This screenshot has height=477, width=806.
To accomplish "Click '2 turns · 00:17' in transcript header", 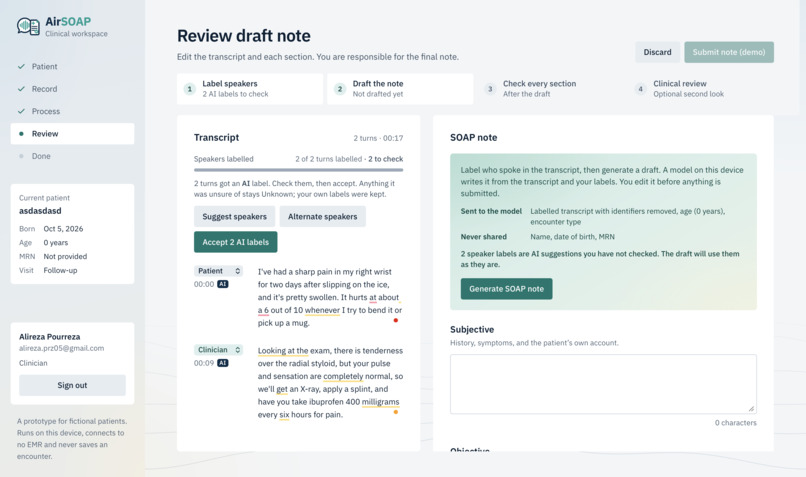I will click(378, 138).
